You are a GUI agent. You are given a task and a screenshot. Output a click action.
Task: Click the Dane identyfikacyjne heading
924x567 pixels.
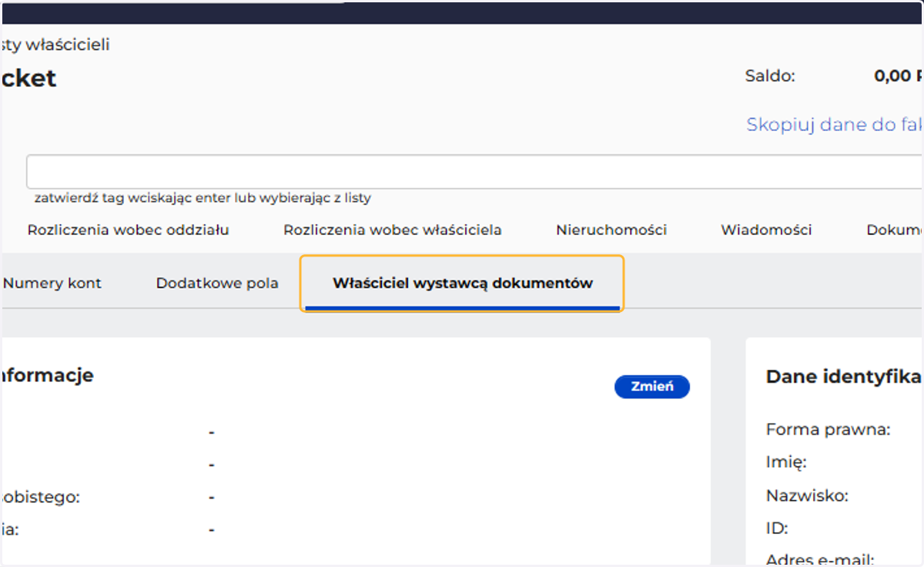click(845, 377)
